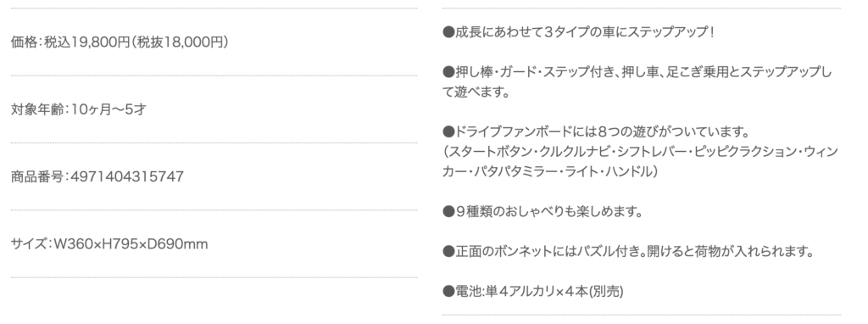868x324 pixels.
Task: Click the size text W360×H795×D690mm
Action: [x=131, y=244]
